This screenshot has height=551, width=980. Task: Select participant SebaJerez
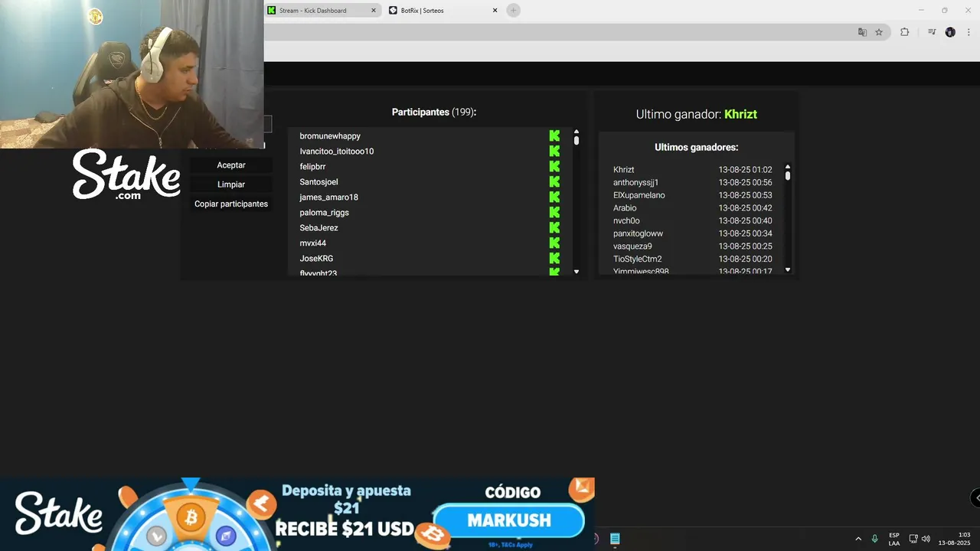click(x=318, y=228)
